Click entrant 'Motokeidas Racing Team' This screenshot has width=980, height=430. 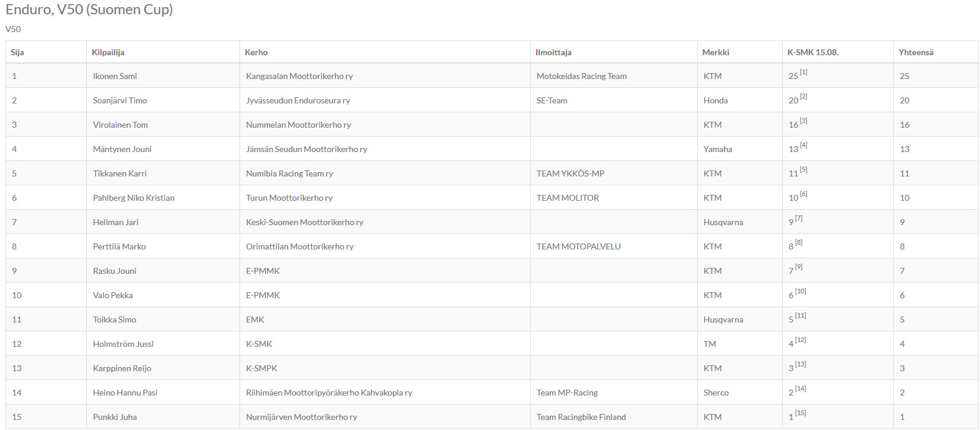581,76
